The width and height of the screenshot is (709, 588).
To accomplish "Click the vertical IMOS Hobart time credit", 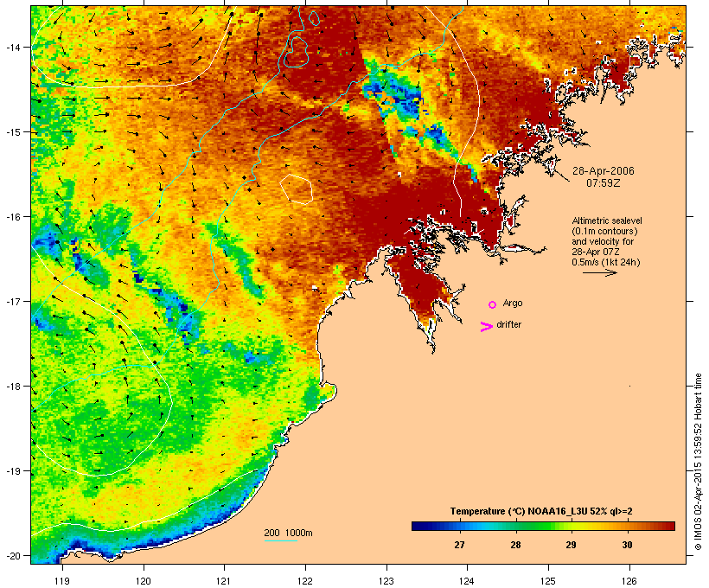I will pyautogui.click(x=698, y=462).
